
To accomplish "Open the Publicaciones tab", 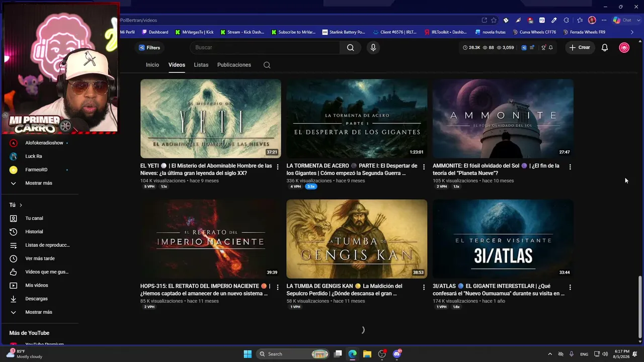I will click(x=234, y=65).
